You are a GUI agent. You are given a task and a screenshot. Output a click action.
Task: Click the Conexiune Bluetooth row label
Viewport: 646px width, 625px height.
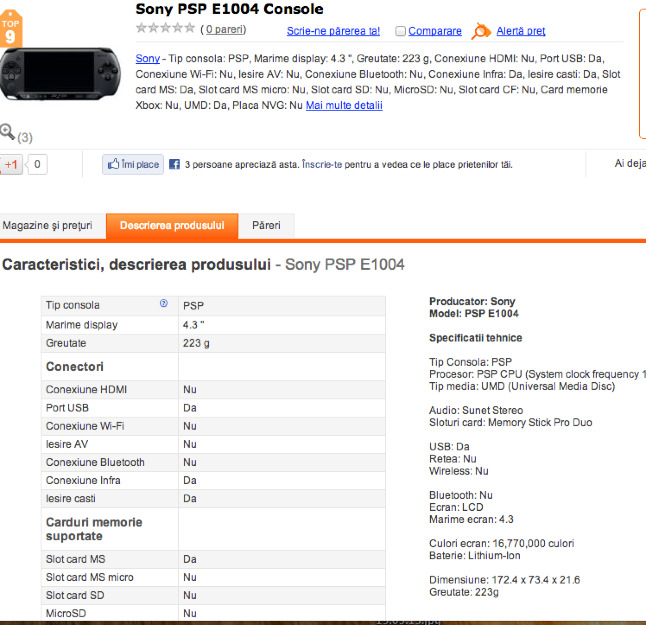click(x=95, y=462)
